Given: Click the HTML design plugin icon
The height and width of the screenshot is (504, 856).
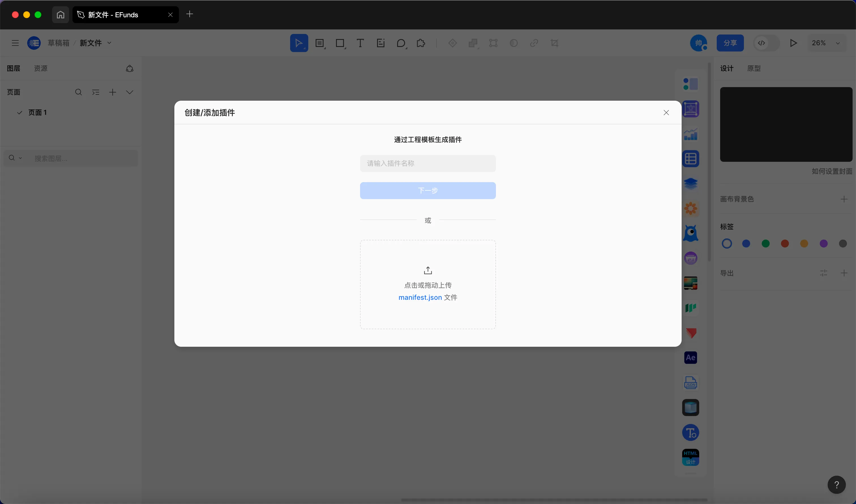Looking at the screenshot, I should point(690,457).
